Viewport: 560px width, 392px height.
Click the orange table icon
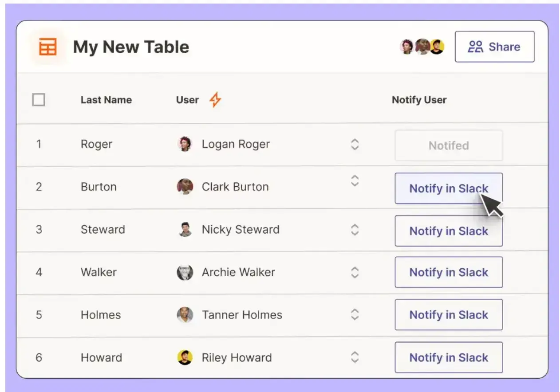point(49,46)
